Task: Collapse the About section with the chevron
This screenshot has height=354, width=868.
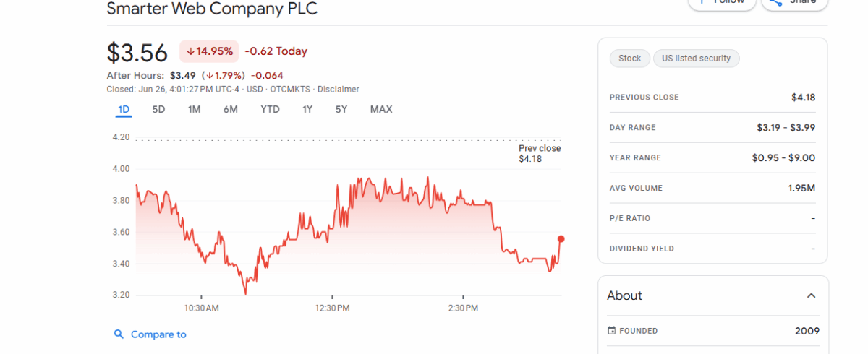Action: (x=811, y=295)
